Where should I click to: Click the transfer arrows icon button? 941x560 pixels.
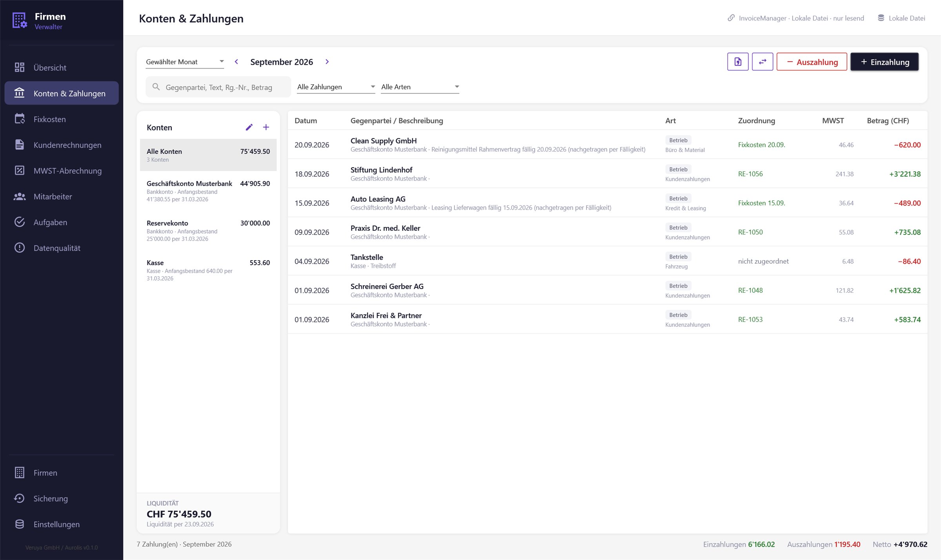pyautogui.click(x=762, y=62)
